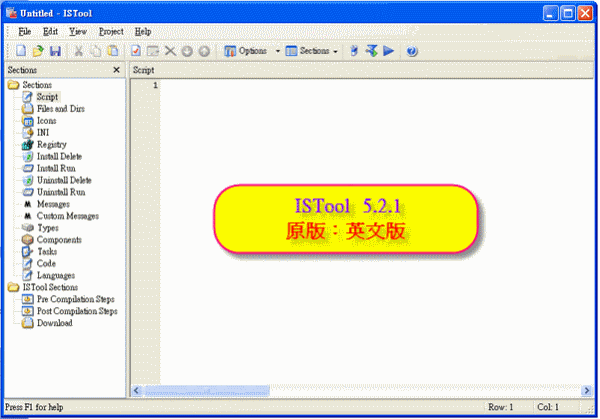Open the Project menu
This screenshot has width=600, height=419.
111,32
